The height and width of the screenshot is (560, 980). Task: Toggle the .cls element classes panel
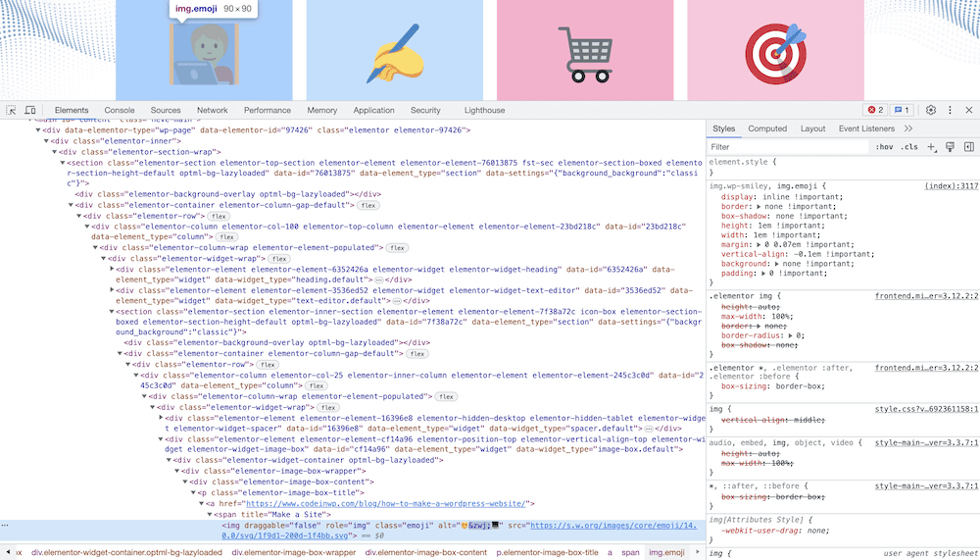(909, 147)
